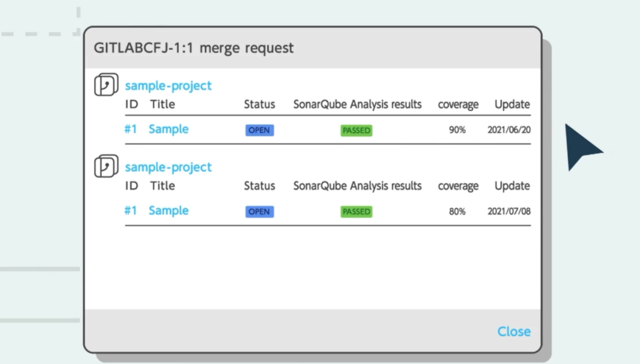Viewport: 640px width, 364px height.
Task: Click the OPEN status badge in first row
Action: [260, 130]
